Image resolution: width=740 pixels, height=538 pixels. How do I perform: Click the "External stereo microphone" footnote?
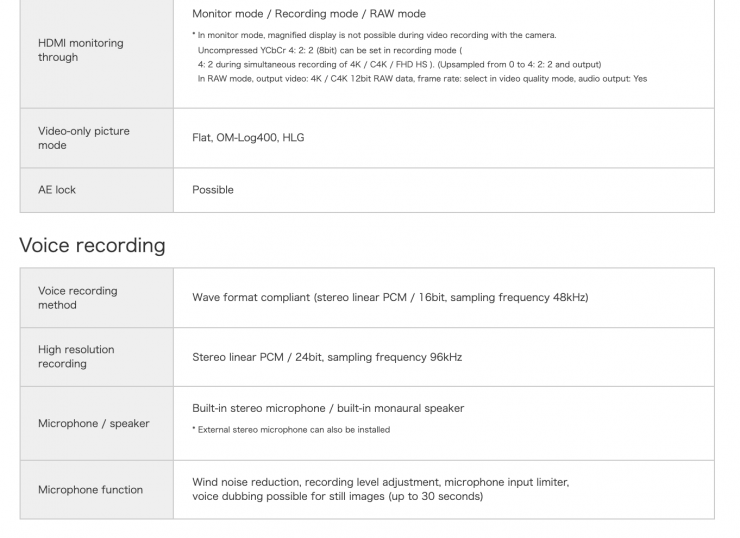[x=291, y=430]
